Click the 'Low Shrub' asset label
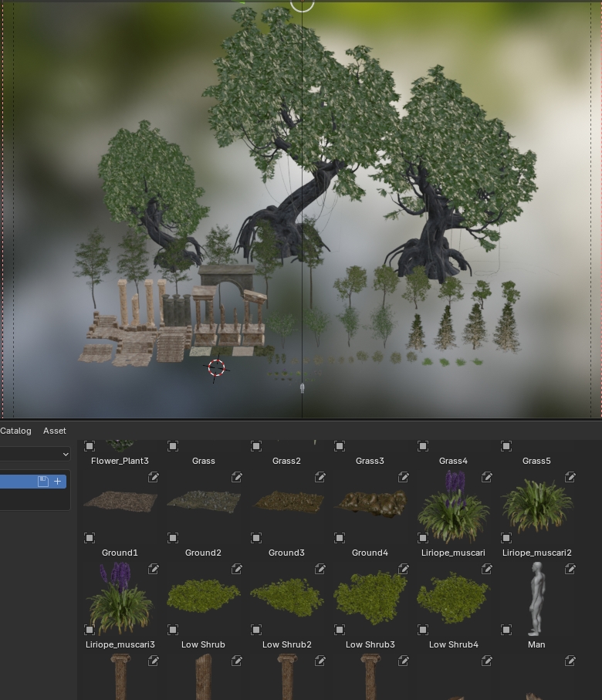This screenshot has height=700, width=602. pos(203,644)
